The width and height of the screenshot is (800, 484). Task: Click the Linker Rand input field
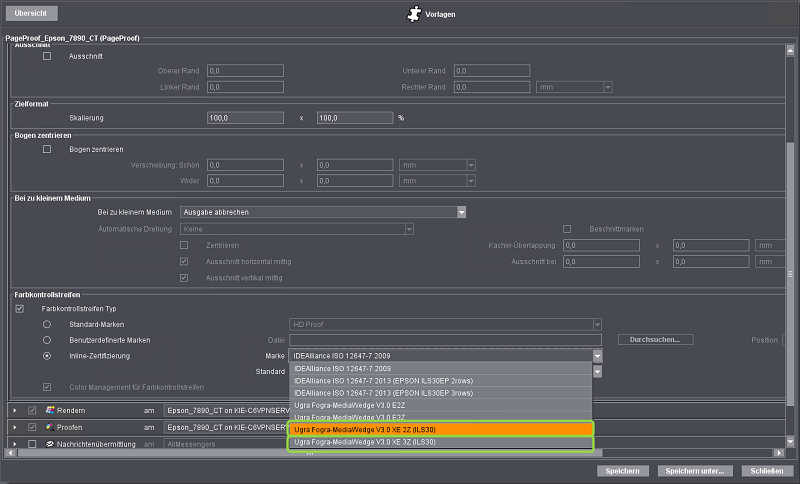coord(245,87)
